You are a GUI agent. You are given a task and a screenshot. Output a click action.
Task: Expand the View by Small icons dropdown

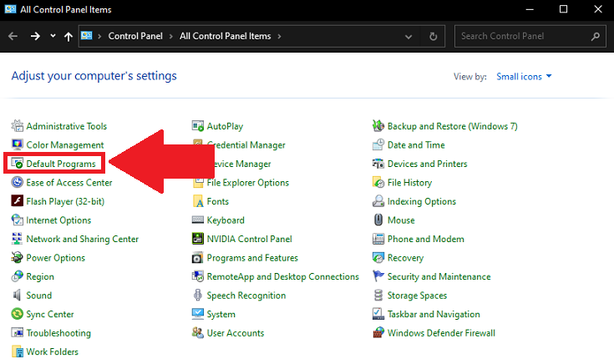click(x=524, y=77)
